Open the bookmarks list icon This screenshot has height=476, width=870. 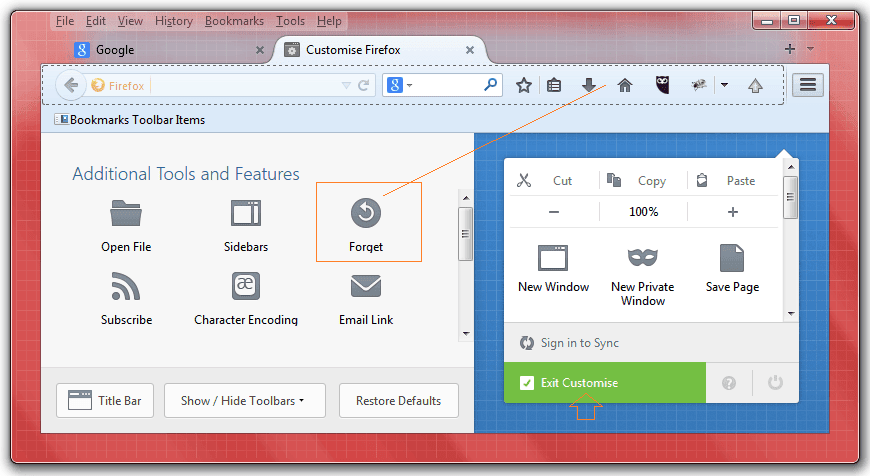tap(554, 85)
